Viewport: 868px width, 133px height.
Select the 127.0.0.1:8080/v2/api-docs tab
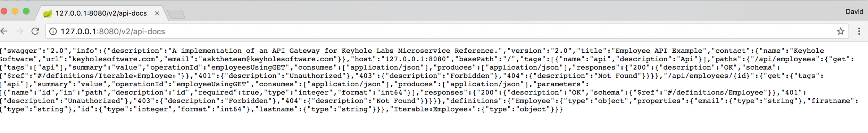[101, 13]
